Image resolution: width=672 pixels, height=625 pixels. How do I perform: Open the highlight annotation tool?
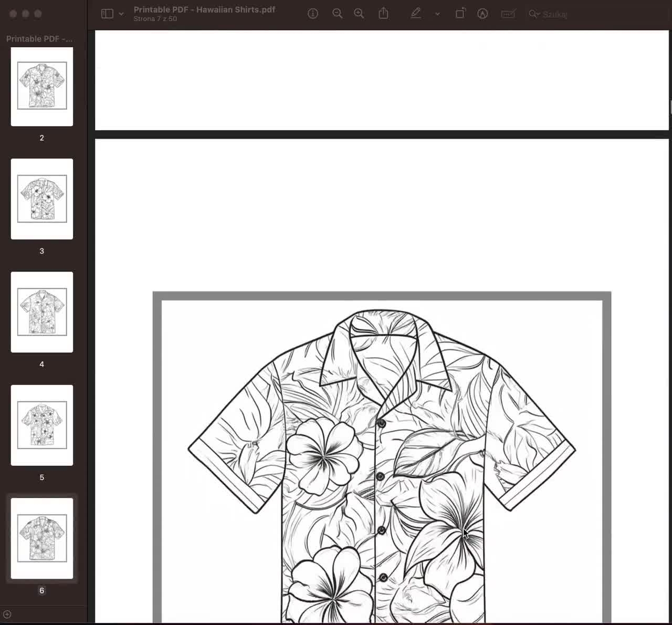[482, 14]
